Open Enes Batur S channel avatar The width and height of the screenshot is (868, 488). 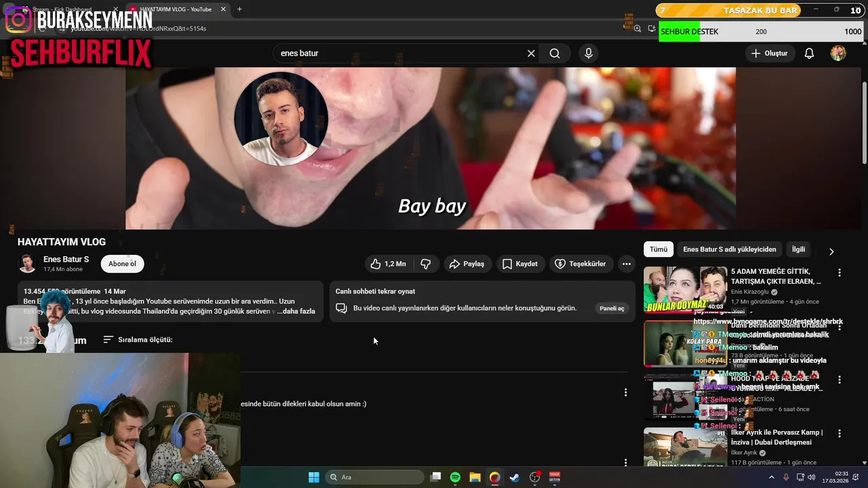click(27, 264)
